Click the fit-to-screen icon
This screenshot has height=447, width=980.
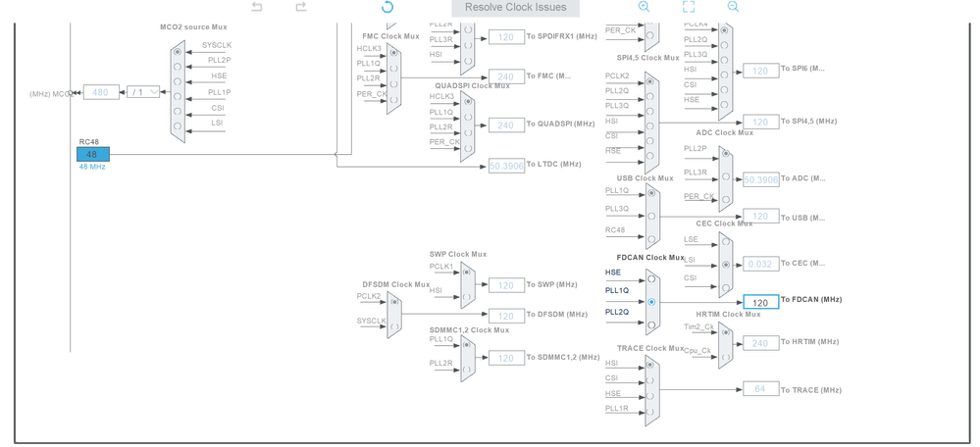(x=688, y=7)
